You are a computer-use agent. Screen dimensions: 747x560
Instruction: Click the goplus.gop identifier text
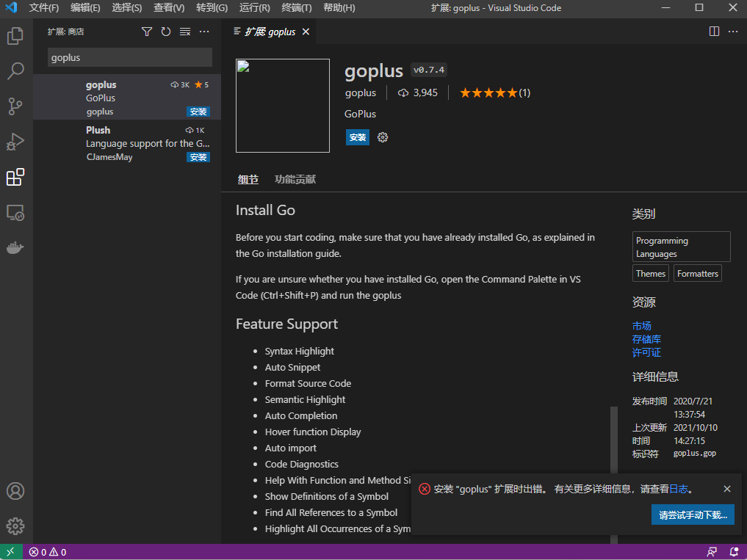coord(695,454)
